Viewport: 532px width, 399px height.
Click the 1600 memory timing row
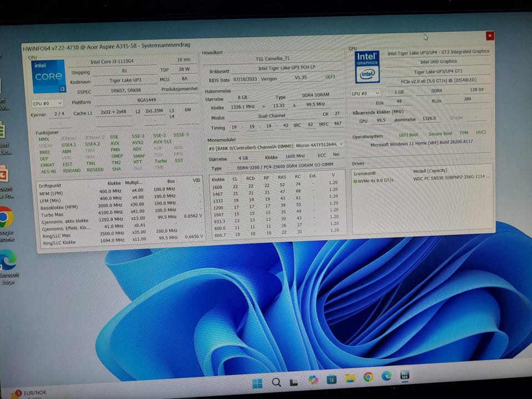pos(275,185)
